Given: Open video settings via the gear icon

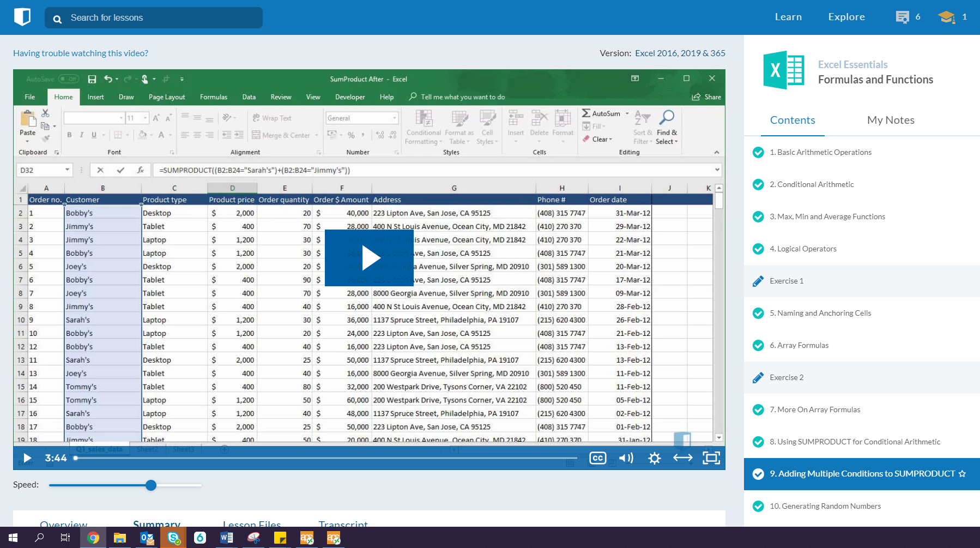Looking at the screenshot, I should (x=655, y=458).
